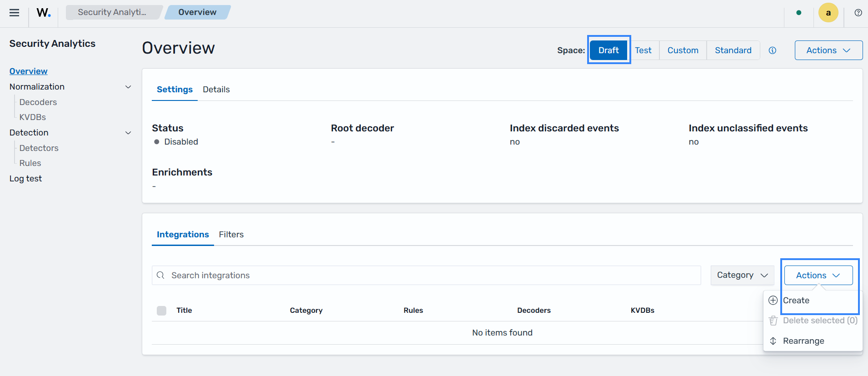
Task: Focus the Search integrations field
Action: coord(426,276)
